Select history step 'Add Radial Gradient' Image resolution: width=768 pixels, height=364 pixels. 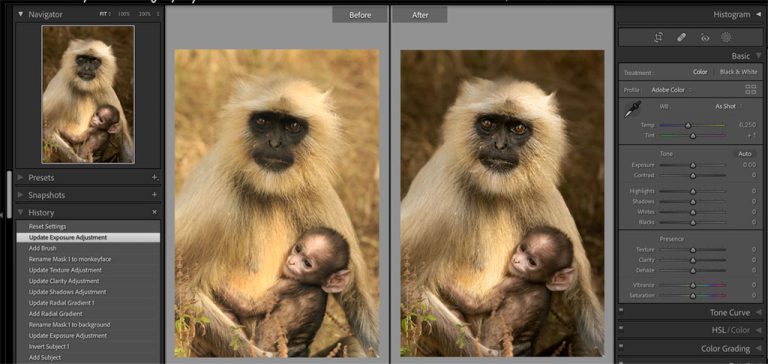(88, 314)
